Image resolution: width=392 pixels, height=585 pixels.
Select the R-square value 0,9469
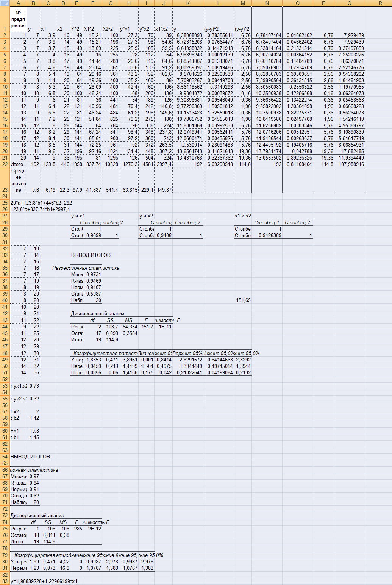(92, 281)
